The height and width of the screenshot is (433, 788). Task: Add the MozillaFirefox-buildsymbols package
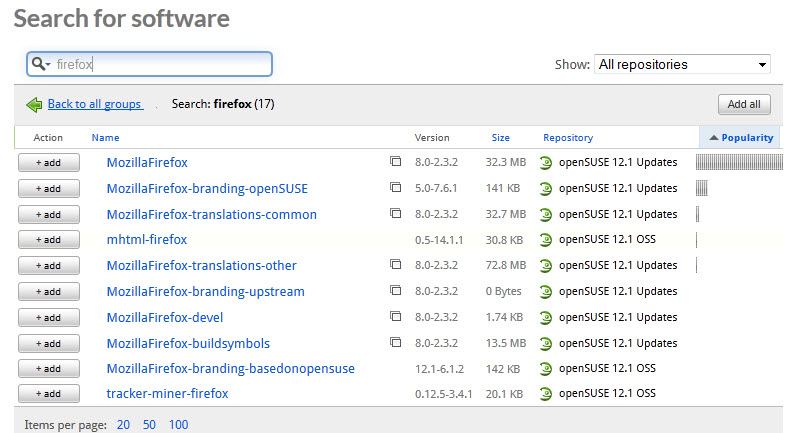(49, 344)
